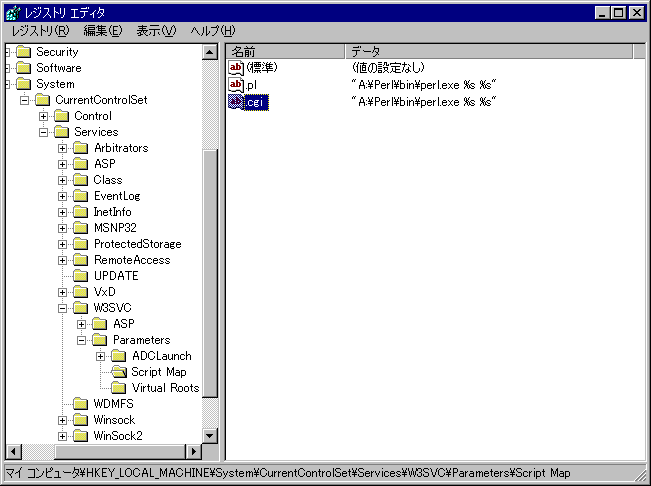Image resolution: width=651 pixels, height=486 pixels.
Task: Collapse the CurrentControlSet tree node
Action: (x=24, y=100)
